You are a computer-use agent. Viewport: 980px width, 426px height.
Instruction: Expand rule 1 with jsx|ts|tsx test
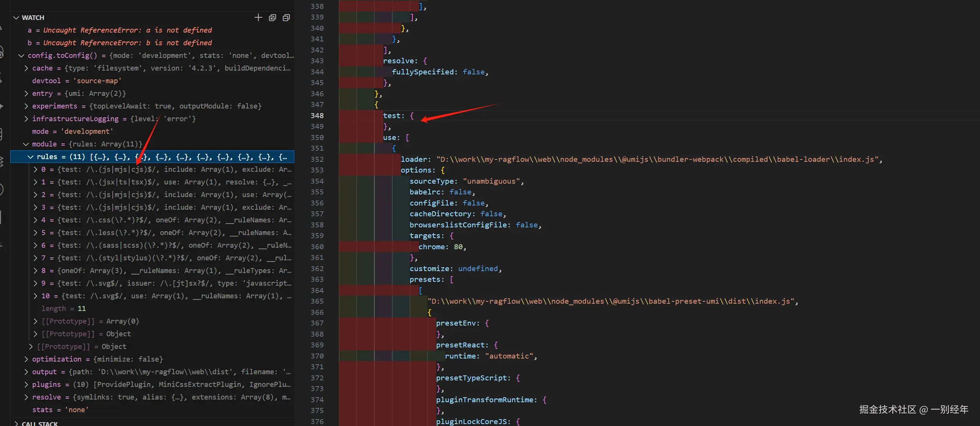pyautogui.click(x=35, y=182)
